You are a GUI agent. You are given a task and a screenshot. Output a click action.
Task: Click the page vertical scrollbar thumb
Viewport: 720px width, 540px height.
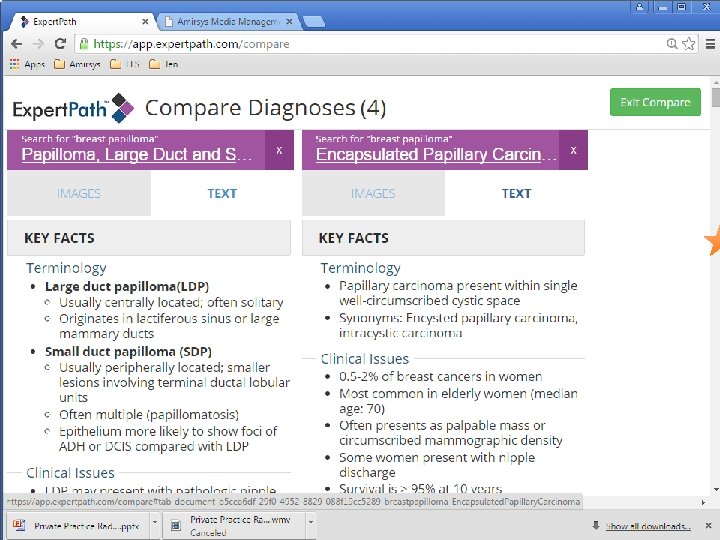(x=715, y=97)
